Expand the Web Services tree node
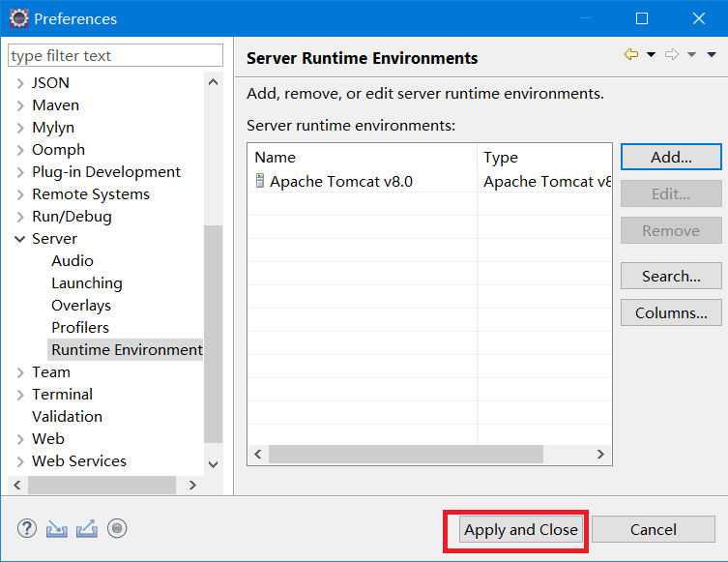The width and height of the screenshot is (728, 562). click(x=20, y=461)
